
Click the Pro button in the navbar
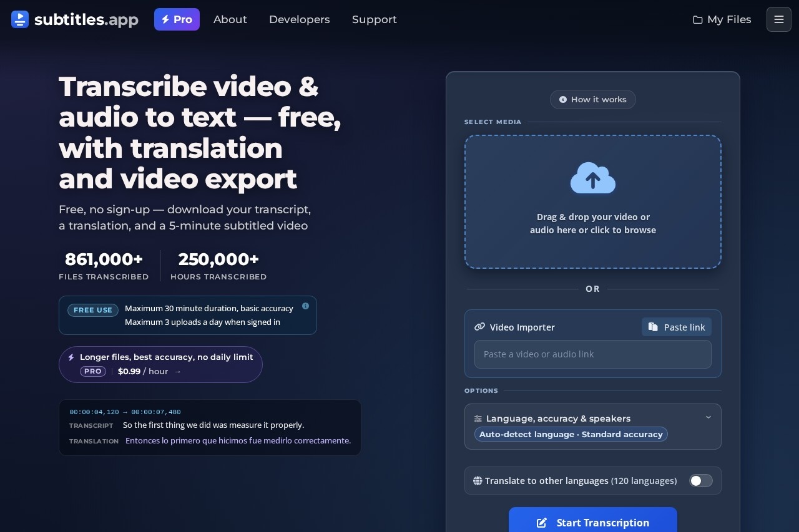[x=177, y=19]
